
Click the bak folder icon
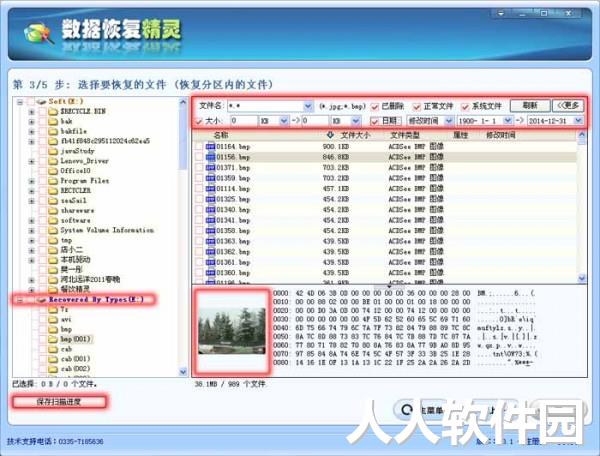point(53,122)
